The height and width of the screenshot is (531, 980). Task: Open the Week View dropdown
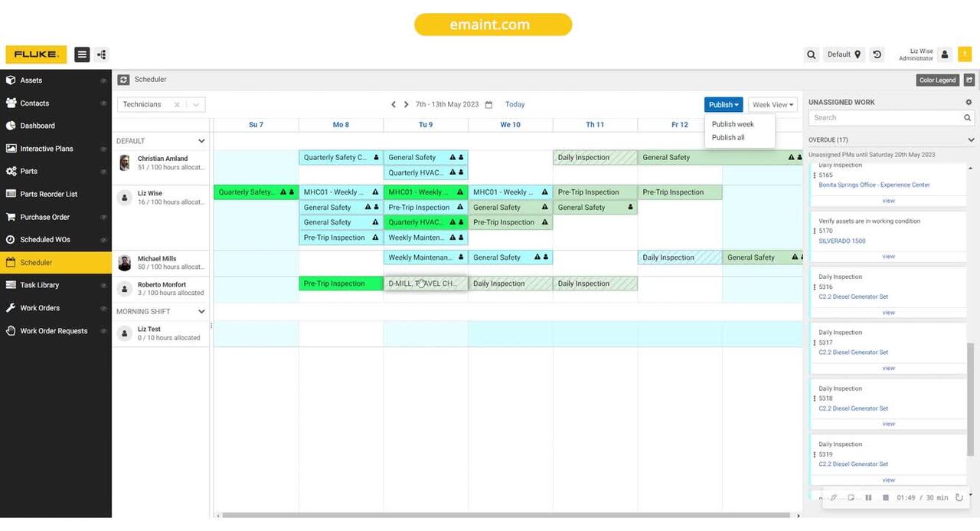pos(773,105)
